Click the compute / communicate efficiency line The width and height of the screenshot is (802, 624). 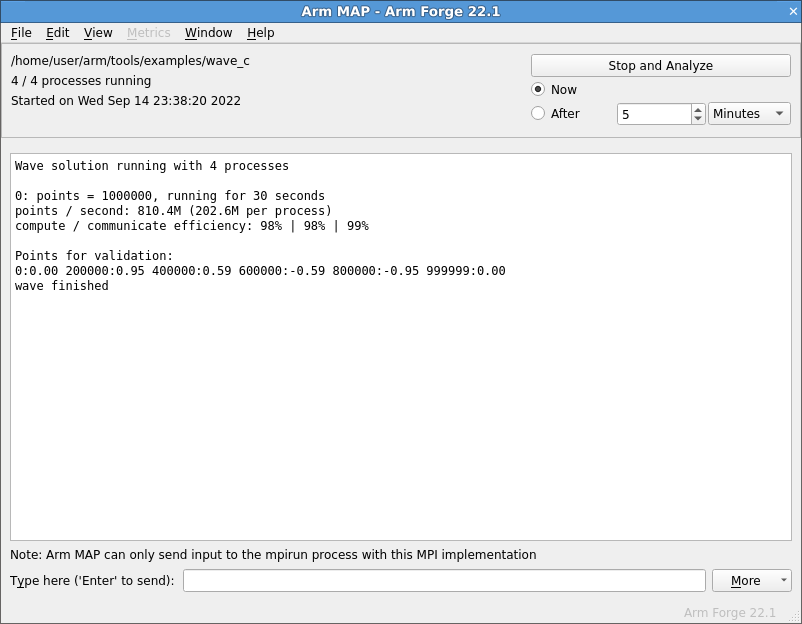tap(192, 226)
